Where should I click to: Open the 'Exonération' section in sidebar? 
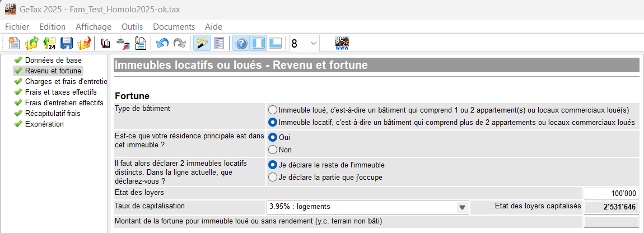[x=44, y=124]
